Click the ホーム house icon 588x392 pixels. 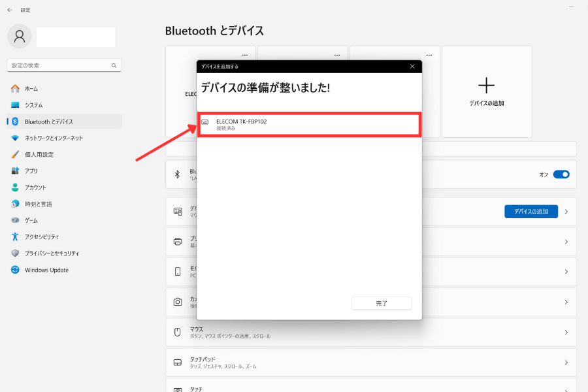point(15,89)
